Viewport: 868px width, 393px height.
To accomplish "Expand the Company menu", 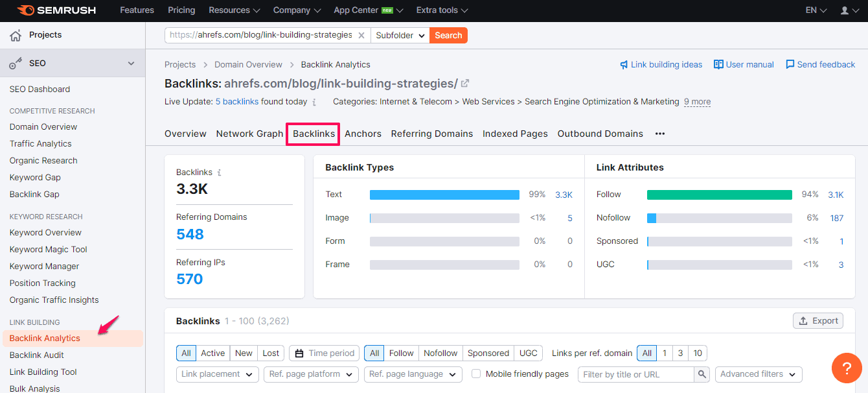I will point(297,10).
